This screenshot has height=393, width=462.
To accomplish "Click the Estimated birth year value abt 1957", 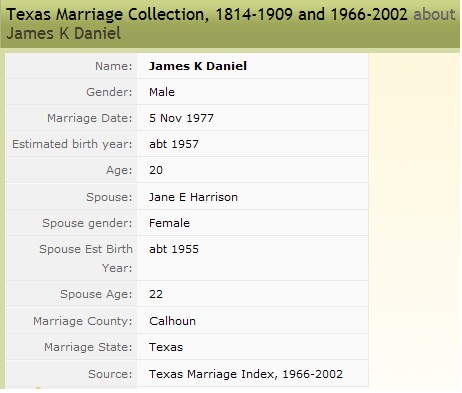I will point(174,144).
